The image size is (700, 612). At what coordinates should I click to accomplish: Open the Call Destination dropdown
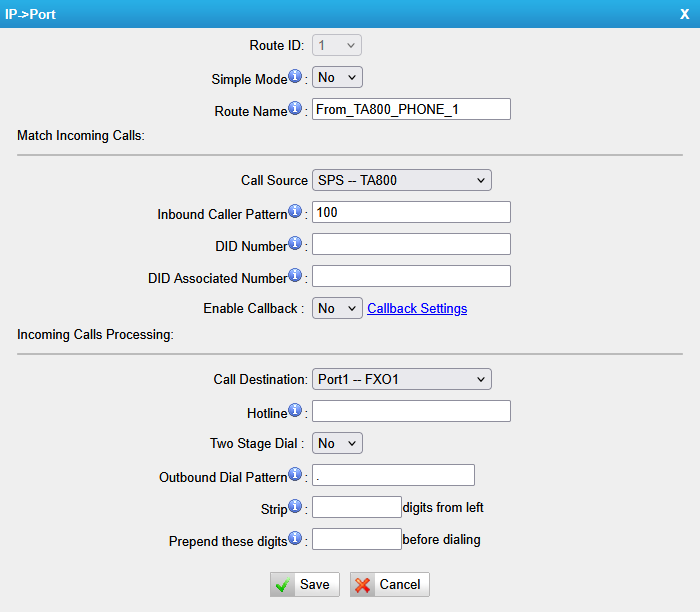click(x=401, y=380)
